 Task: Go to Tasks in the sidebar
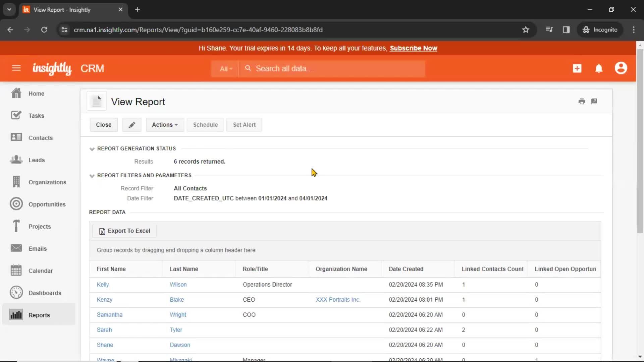coord(36,116)
